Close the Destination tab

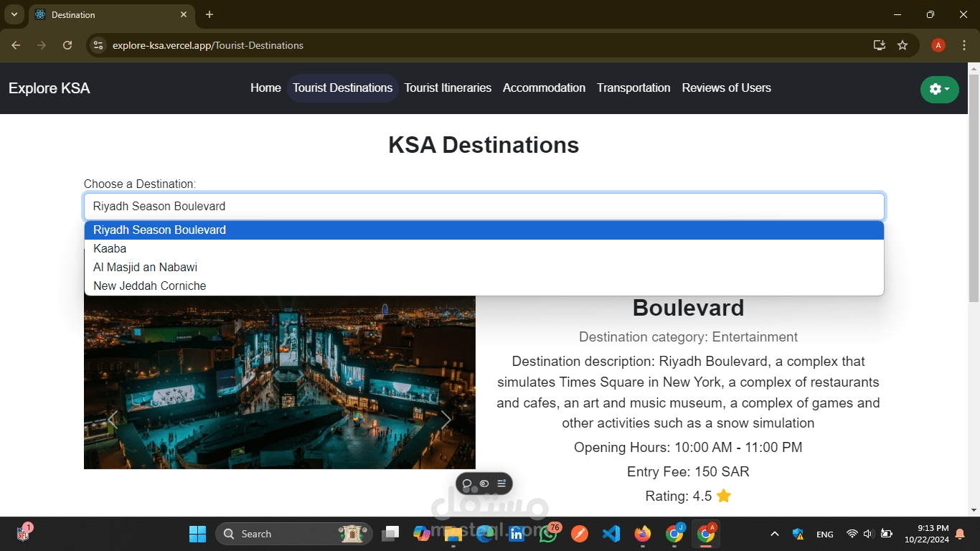click(184, 14)
